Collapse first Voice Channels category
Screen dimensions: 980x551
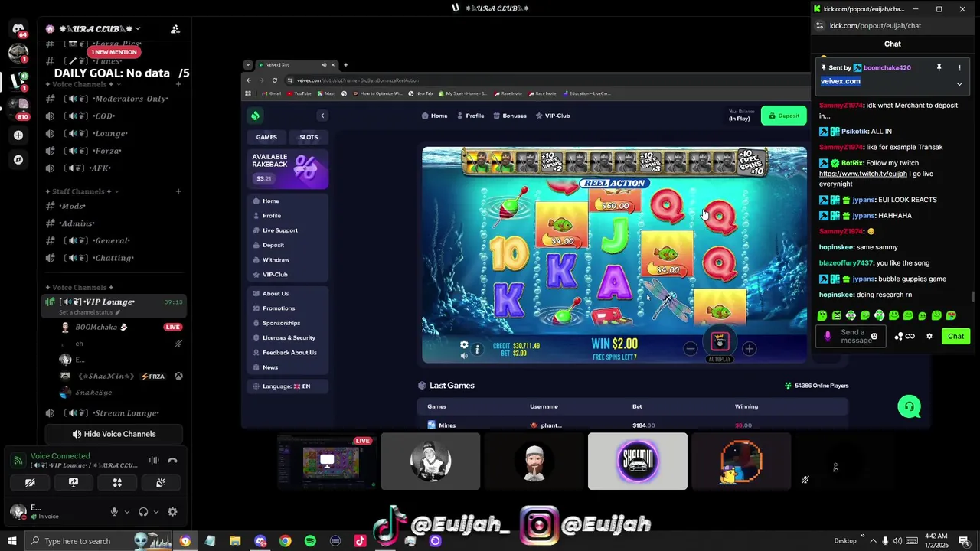click(x=83, y=84)
